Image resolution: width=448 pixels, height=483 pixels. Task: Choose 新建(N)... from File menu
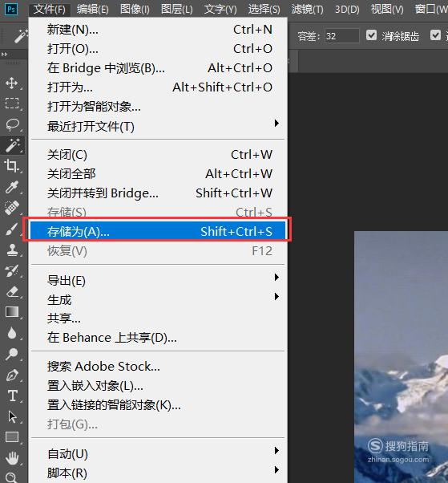tap(159, 30)
